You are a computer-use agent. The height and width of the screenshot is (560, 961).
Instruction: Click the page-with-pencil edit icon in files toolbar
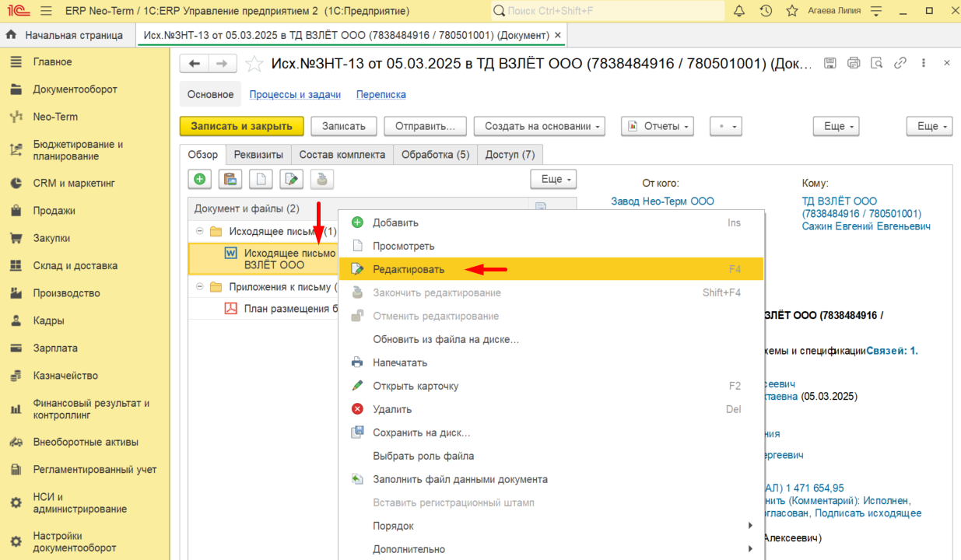coord(292,179)
